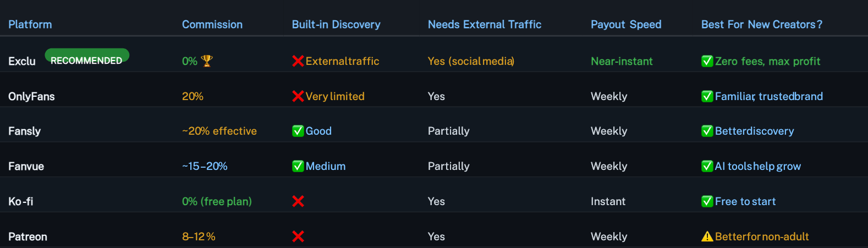
Task: Click the green checkmark beside Medium
Action: coord(298,166)
